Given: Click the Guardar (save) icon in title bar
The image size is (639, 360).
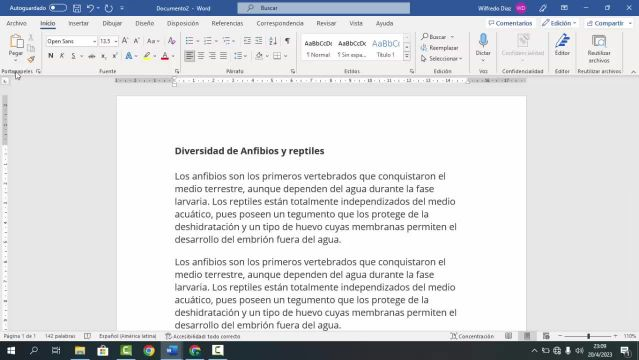Looking at the screenshot, I should pos(77,8).
